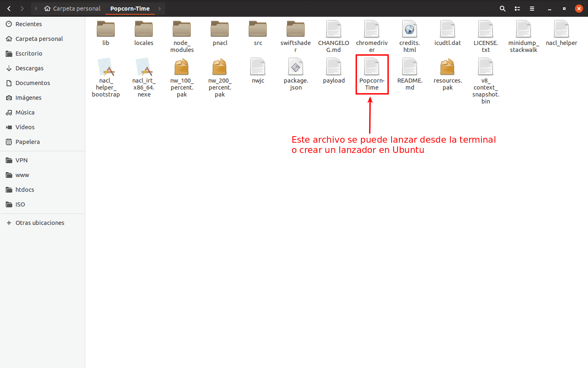Image resolution: width=588 pixels, height=368 pixels.
Task: Click the right path scroll arrow
Action: (160, 8)
